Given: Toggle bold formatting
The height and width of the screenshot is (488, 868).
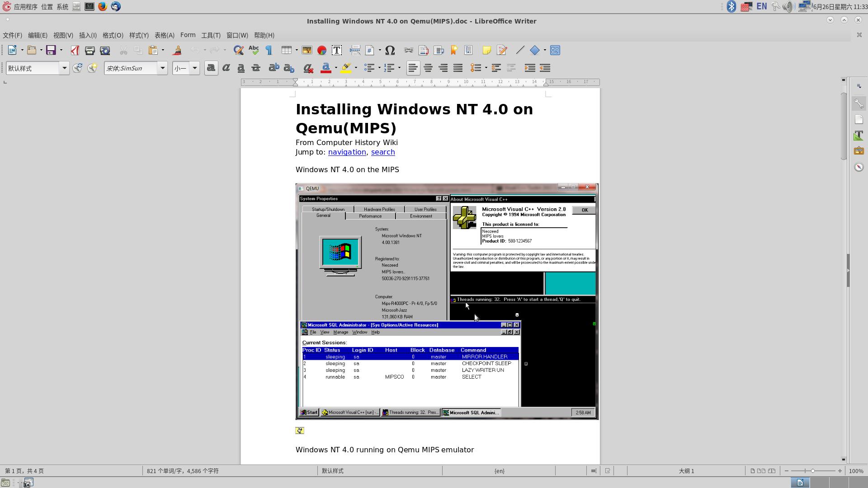Looking at the screenshot, I should [211, 68].
